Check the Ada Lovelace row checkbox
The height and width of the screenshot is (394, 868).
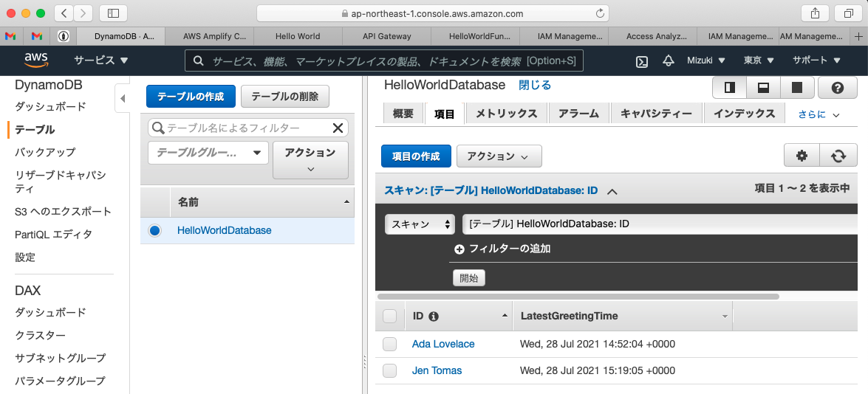[x=390, y=344]
